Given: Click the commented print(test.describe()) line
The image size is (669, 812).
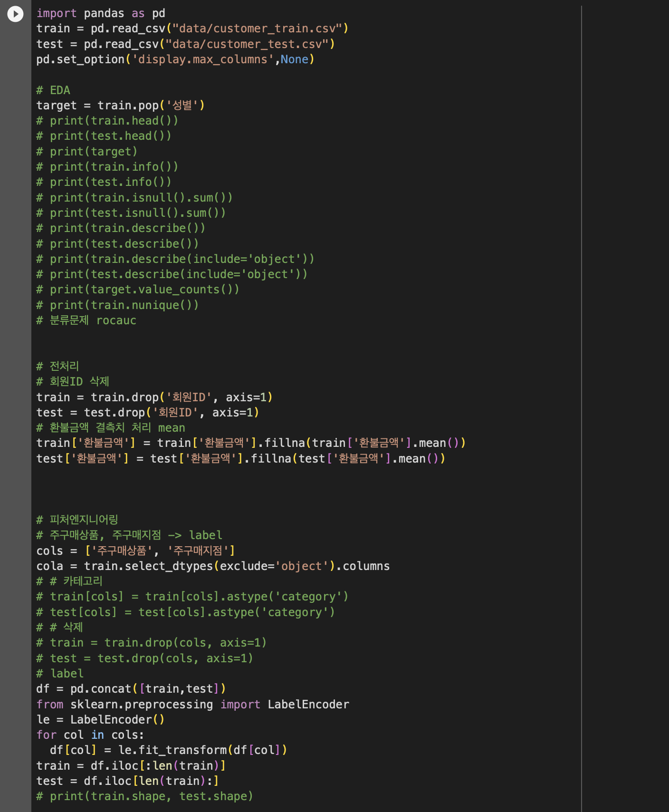Looking at the screenshot, I should pos(118,244).
